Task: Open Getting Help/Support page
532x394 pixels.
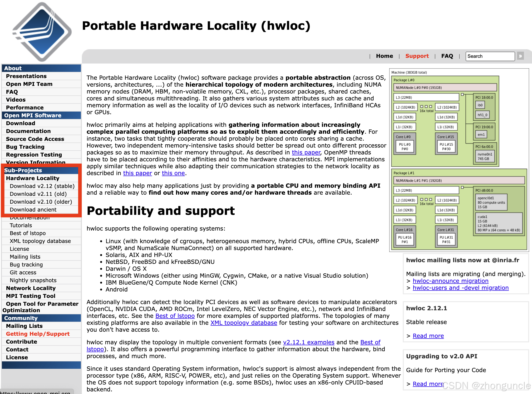Action: click(38, 334)
